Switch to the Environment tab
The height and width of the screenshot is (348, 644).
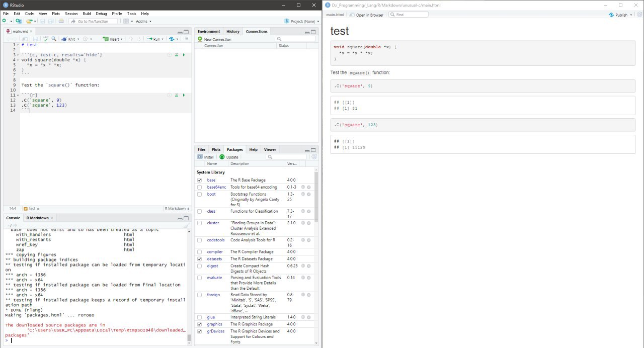(209, 32)
